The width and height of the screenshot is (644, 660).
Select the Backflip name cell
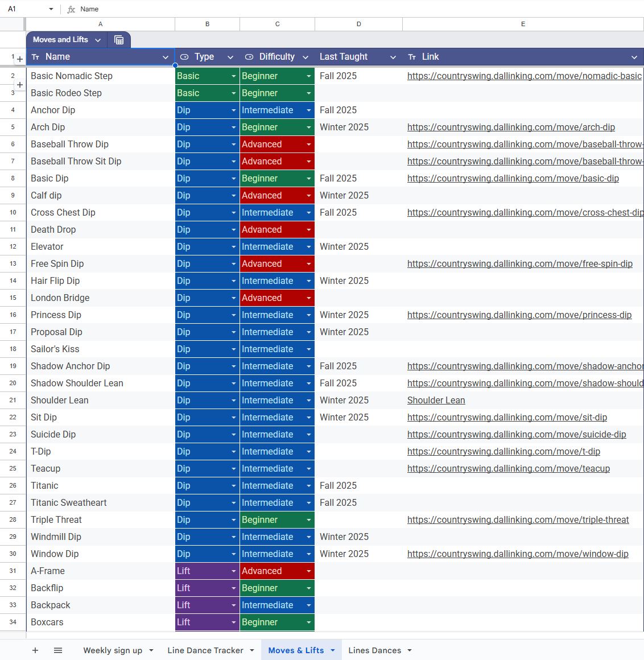tap(100, 588)
